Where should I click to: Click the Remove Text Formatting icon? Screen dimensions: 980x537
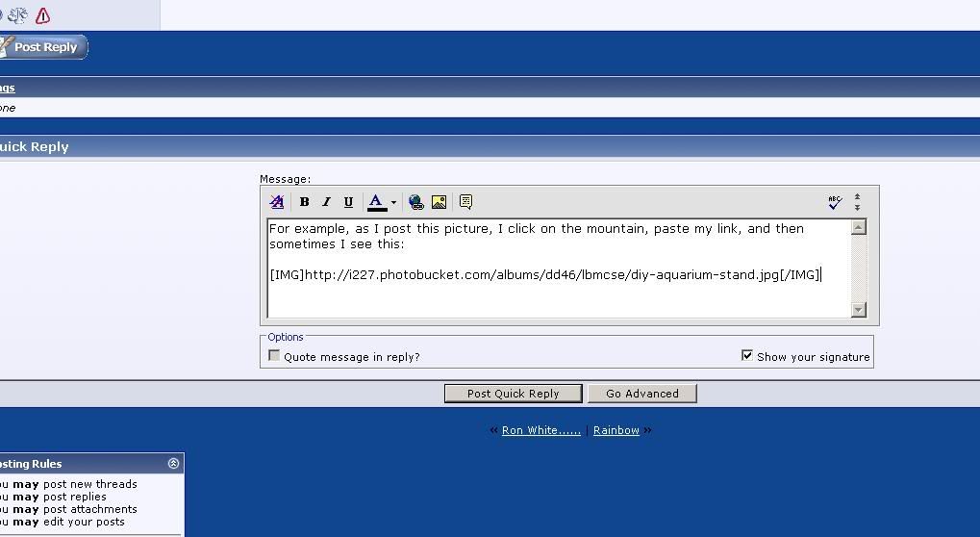click(276, 202)
